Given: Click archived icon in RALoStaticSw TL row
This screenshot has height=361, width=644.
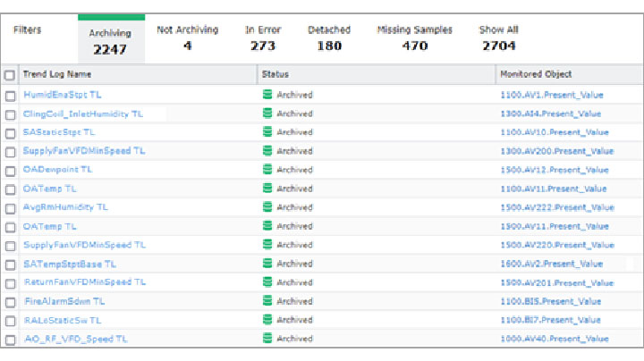Looking at the screenshot, I should (x=267, y=320).
